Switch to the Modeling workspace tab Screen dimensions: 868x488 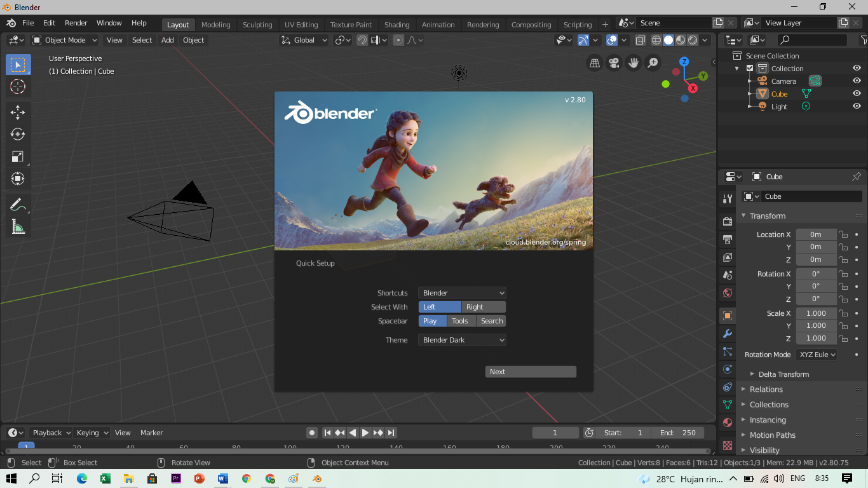(215, 25)
